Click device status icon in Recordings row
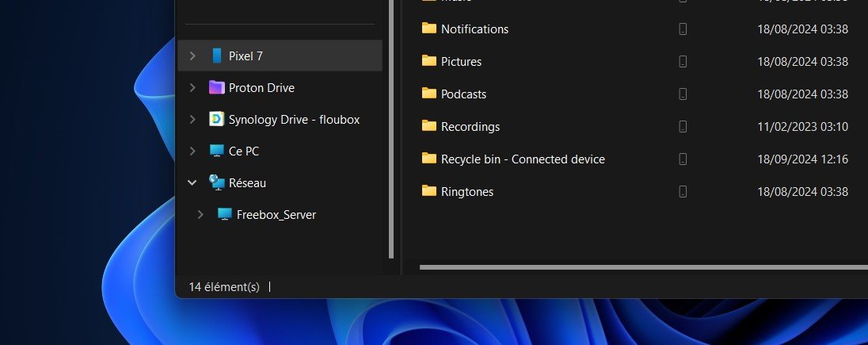Screen dimensions: 868x345 coord(683,126)
